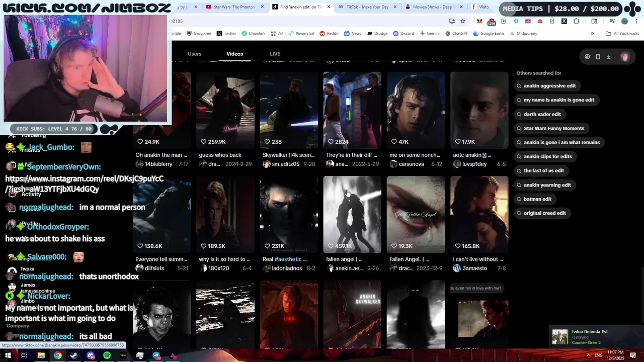Click the download icon in TikTok header
Image resolution: width=644 pixels, height=362 pixels.
[608, 57]
